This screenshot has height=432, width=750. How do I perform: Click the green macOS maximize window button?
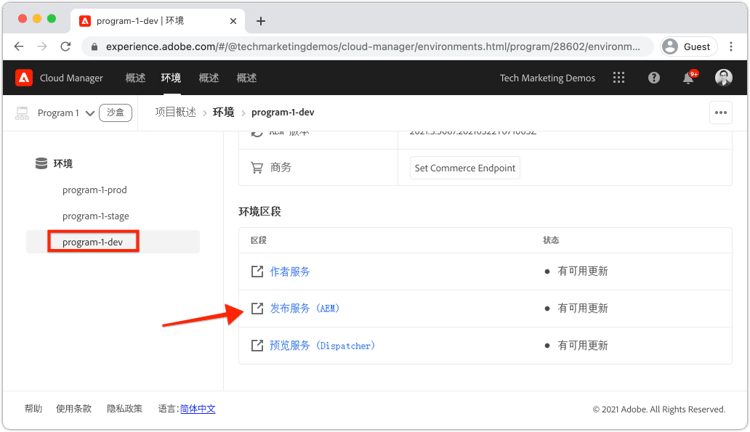click(x=52, y=19)
